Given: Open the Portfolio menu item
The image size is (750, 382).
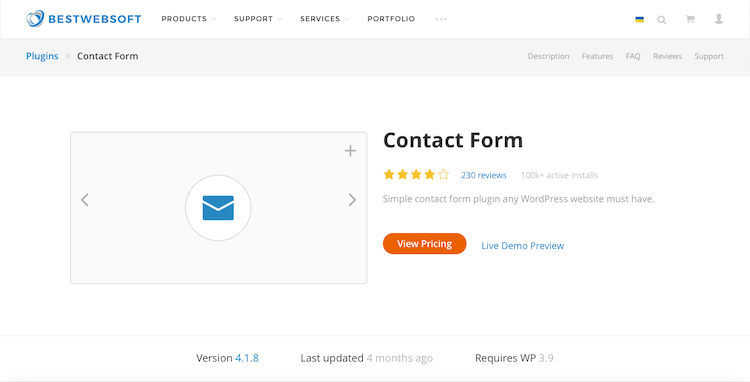Looking at the screenshot, I should pyautogui.click(x=391, y=19).
